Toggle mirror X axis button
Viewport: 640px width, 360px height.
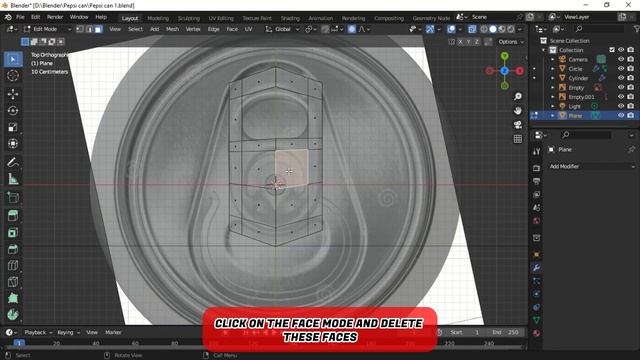[x=461, y=42]
